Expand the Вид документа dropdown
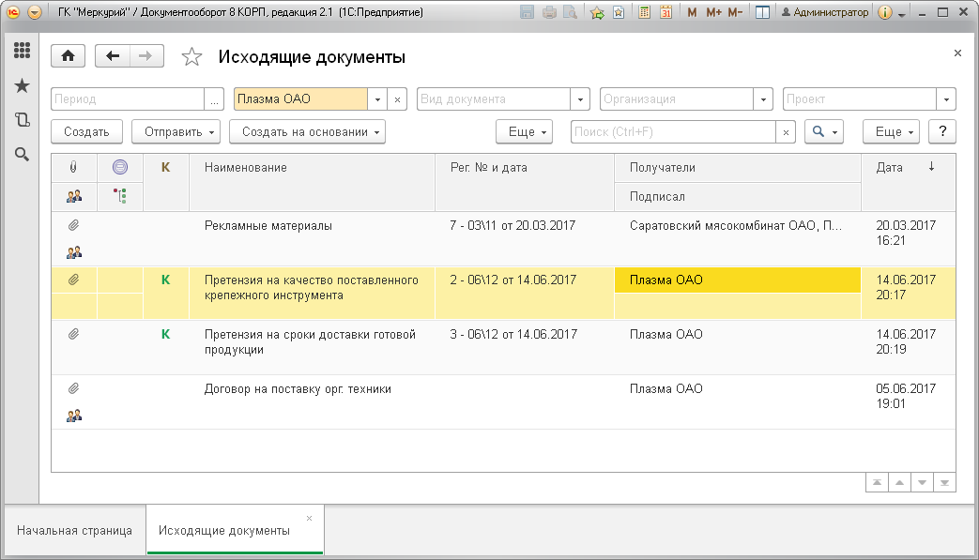Viewport: 979px width, 560px height. click(x=581, y=99)
